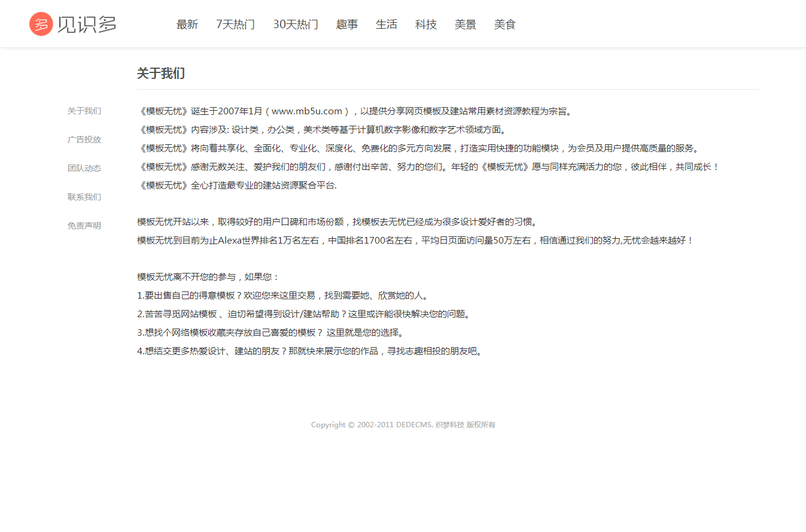Screen dimensions: 806x532
Task: Click the line starting with 1.要出售自己的得意模板
Action: coord(282,296)
